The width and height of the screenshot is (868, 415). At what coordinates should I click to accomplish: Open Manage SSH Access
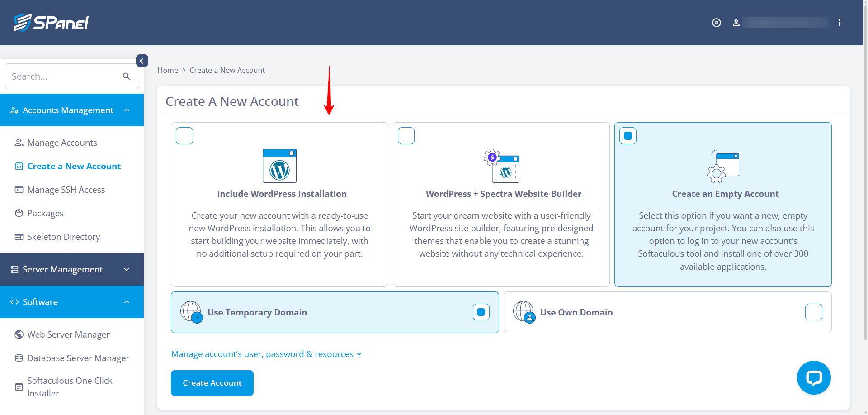66,190
